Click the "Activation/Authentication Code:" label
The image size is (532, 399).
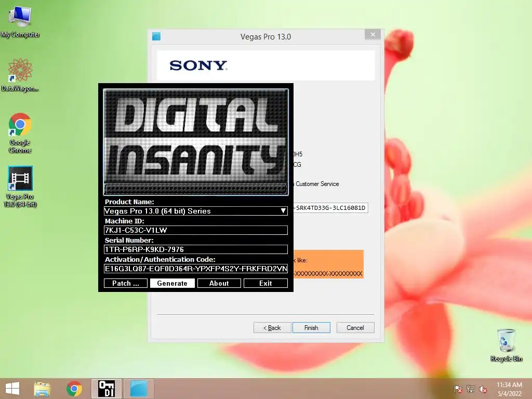tap(160, 260)
